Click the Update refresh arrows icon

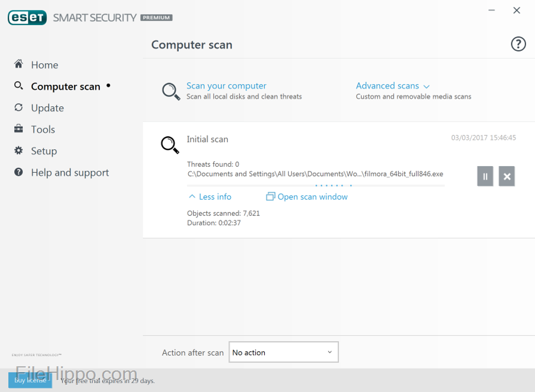click(19, 107)
